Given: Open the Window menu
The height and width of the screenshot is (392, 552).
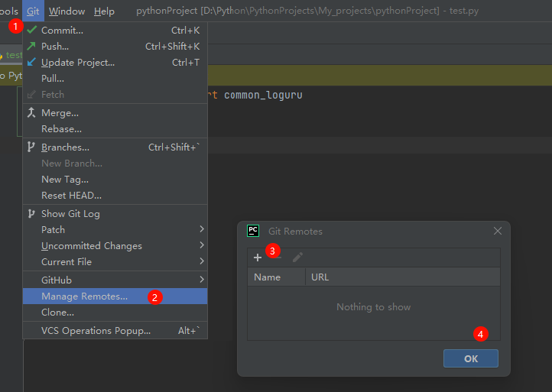Looking at the screenshot, I should (67, 11).
